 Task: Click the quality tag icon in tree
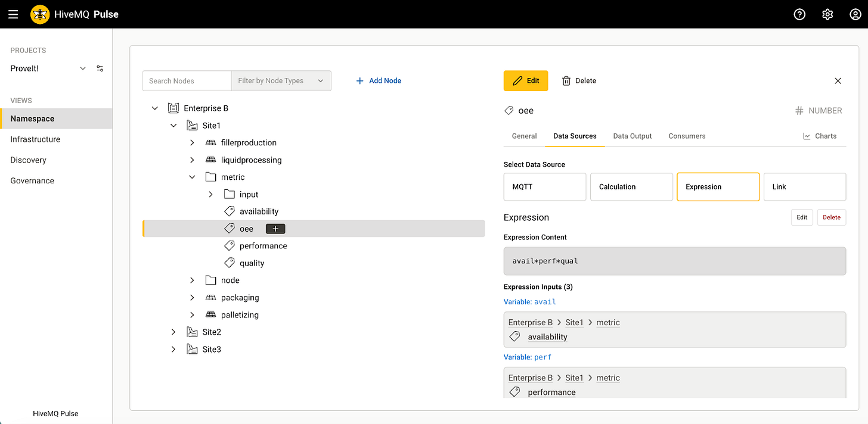[230, 263]
